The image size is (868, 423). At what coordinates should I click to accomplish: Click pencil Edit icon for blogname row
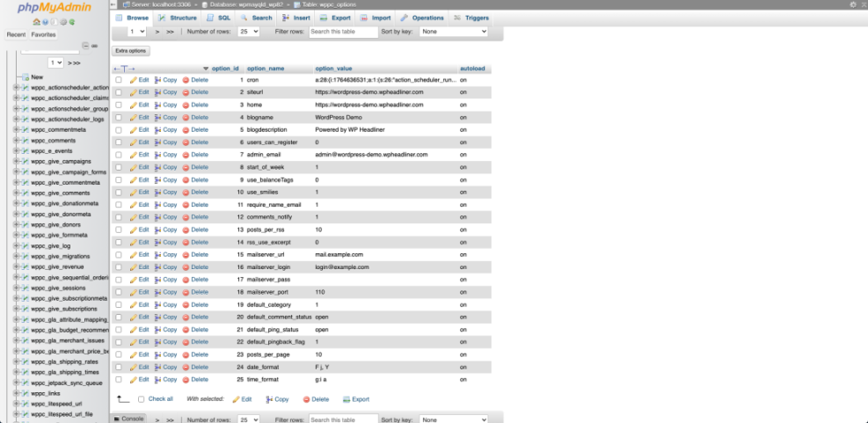(134, 117)
